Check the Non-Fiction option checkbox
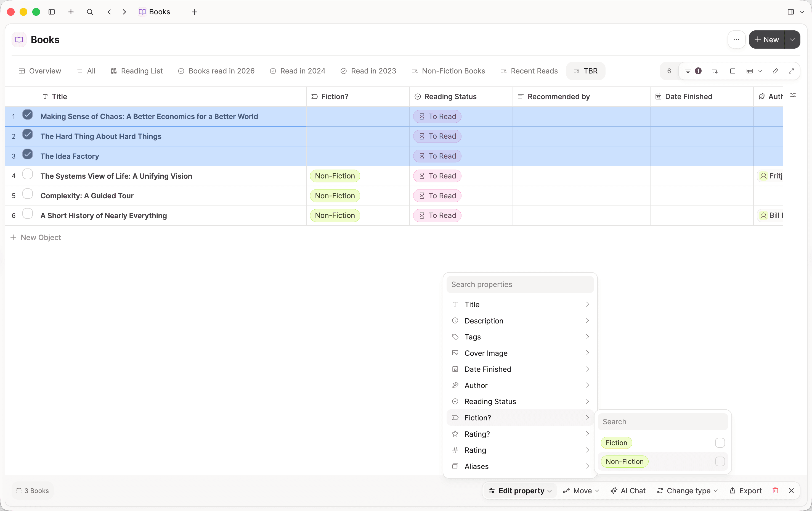This screenshot has height=511, width=812. [x=720, y=461]
